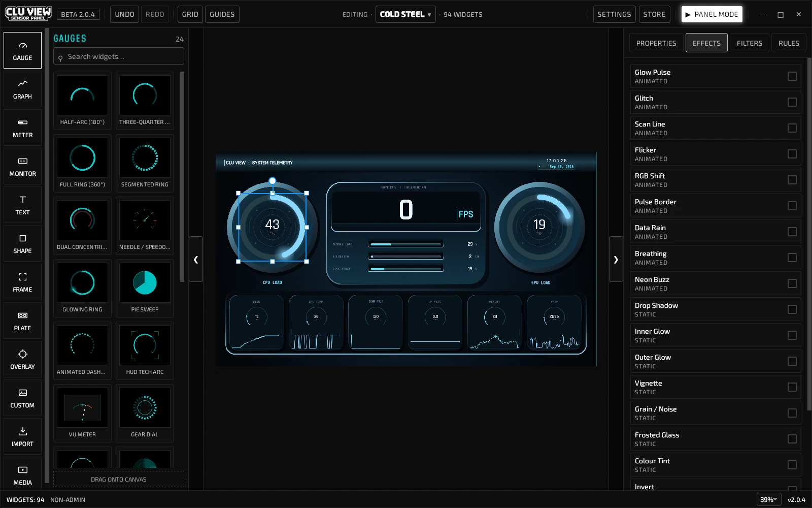Screen dimensions: 812x508
Task: Select the Text widget category
Action: pos(22,205)
